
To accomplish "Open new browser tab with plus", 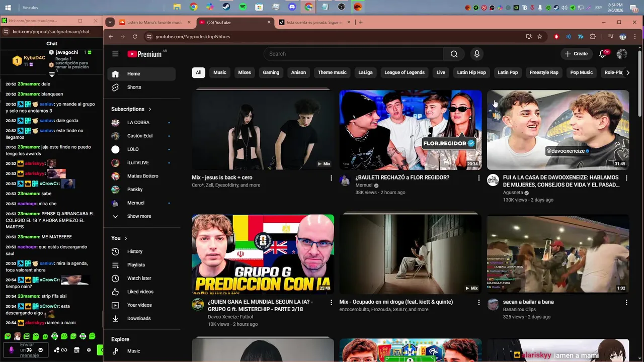I will (x=361, y=22).
